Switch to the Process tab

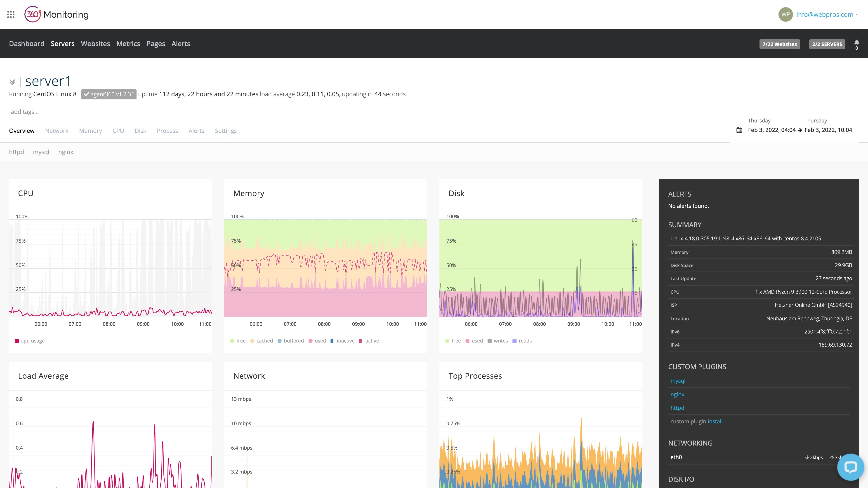(167, 131)
